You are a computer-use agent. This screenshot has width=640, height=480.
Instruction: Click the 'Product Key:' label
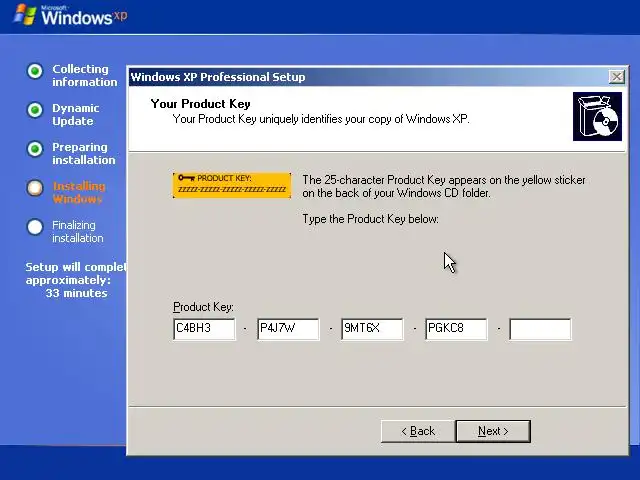203,307
